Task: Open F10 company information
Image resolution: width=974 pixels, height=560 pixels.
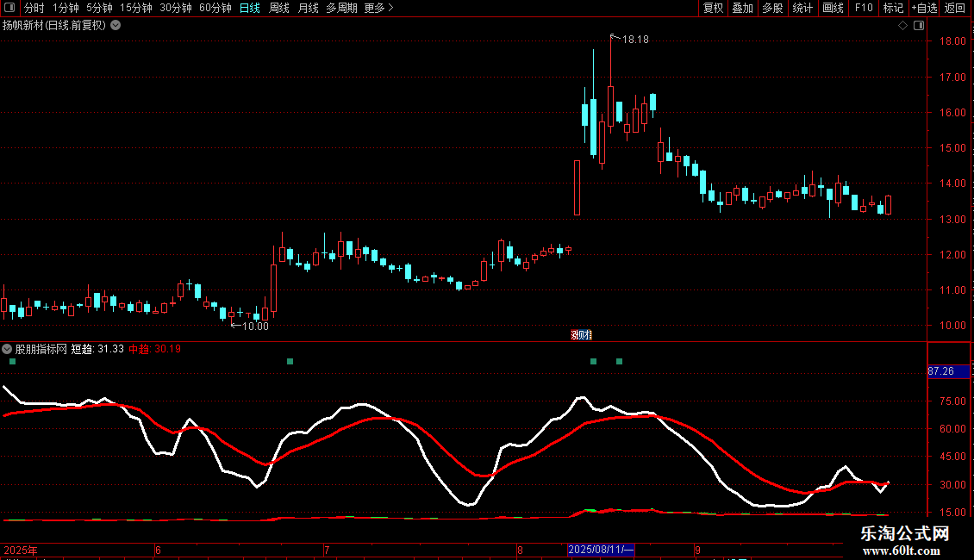Action: (864, 8)
